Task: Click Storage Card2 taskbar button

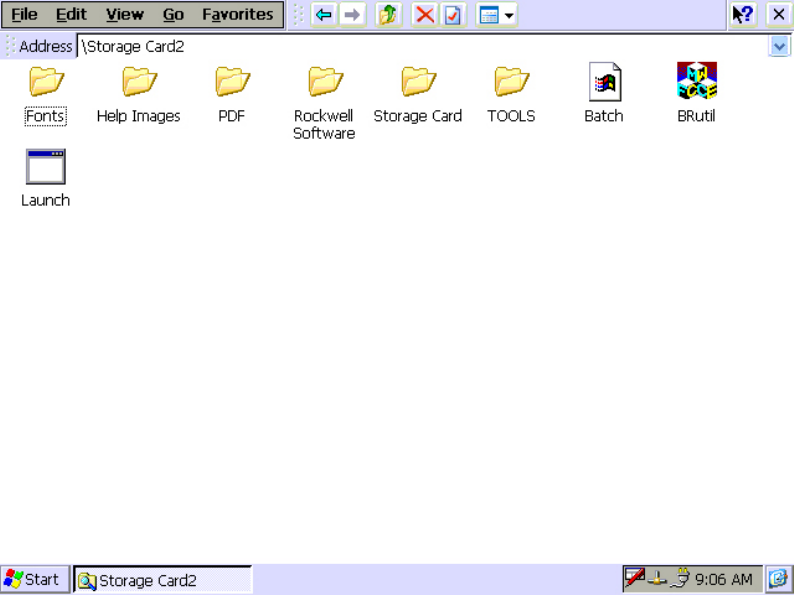Action: pos(162,580)
